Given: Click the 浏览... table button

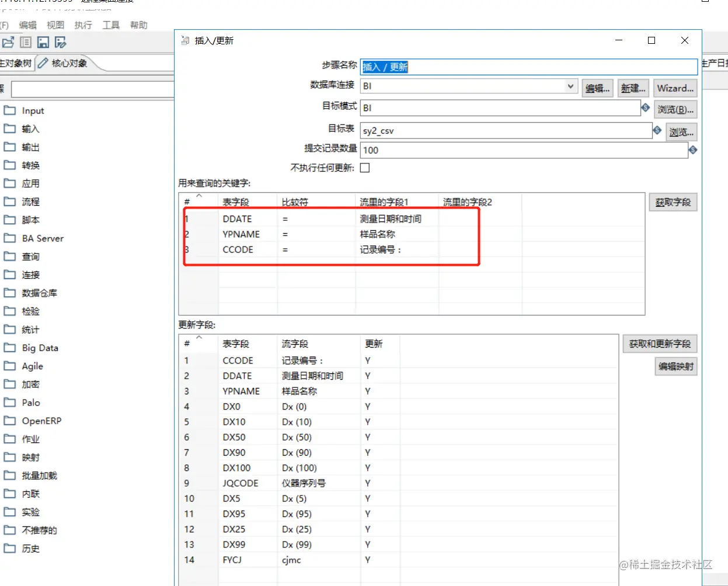Looking at the screenshot, I should coord(681,132).
